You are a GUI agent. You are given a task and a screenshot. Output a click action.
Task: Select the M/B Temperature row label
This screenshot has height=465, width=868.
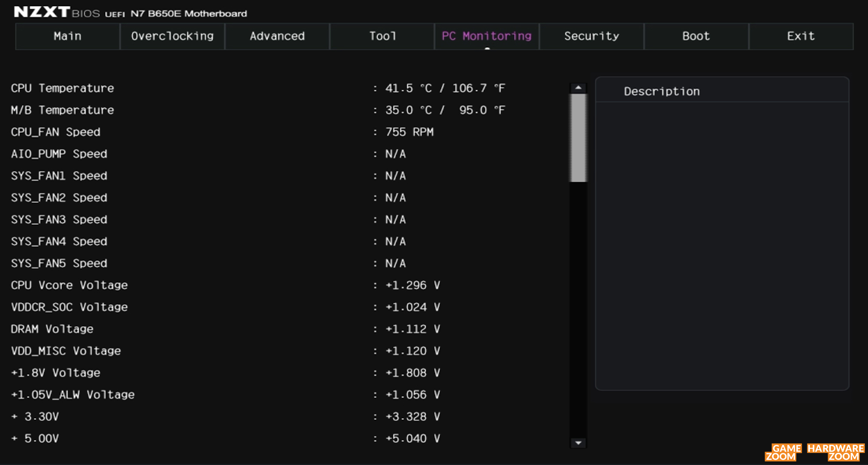(x=62, y=110)
